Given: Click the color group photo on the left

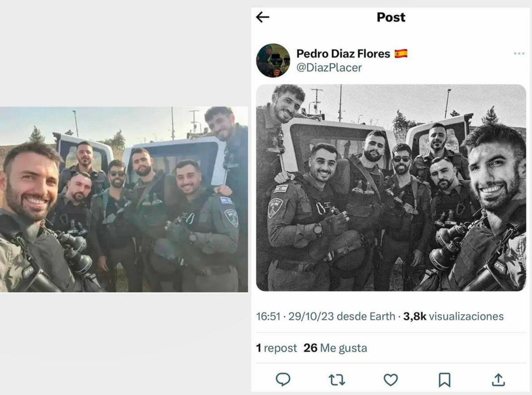Looking at the screenshot, I should [124, 199].
